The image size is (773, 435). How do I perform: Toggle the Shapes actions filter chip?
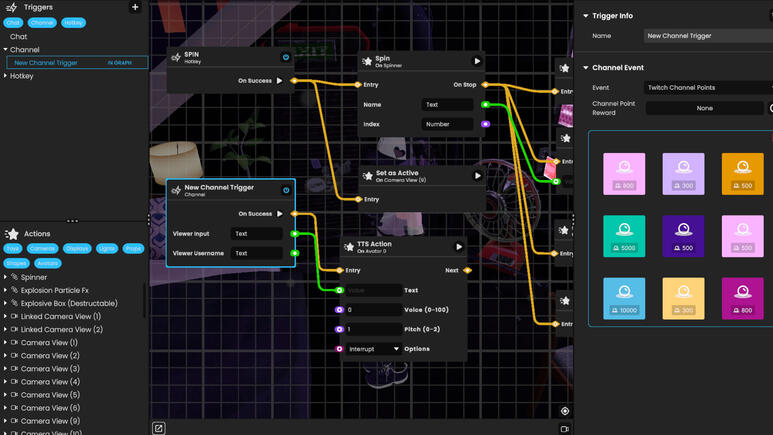coord(17,263)
